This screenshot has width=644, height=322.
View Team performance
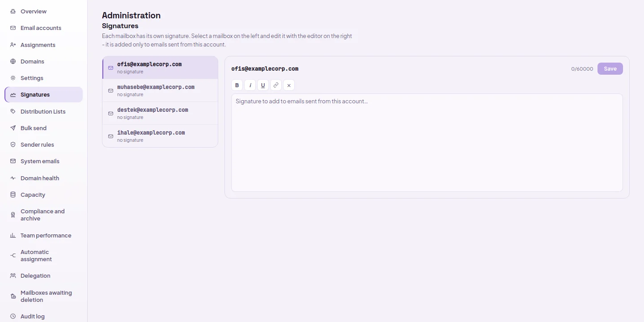44,235
